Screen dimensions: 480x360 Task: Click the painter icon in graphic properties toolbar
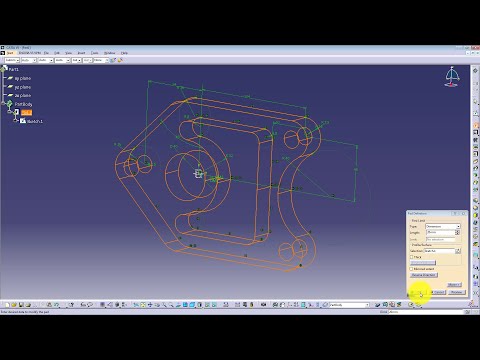[120, 60]
